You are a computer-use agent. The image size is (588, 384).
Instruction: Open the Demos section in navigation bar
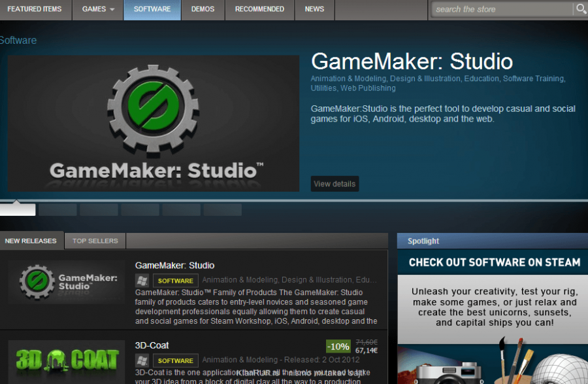203,9
